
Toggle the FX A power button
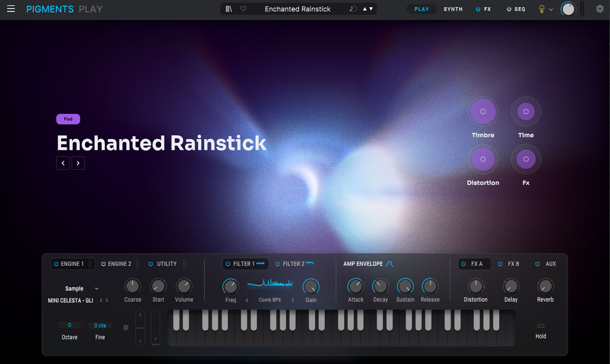(464, 264)
